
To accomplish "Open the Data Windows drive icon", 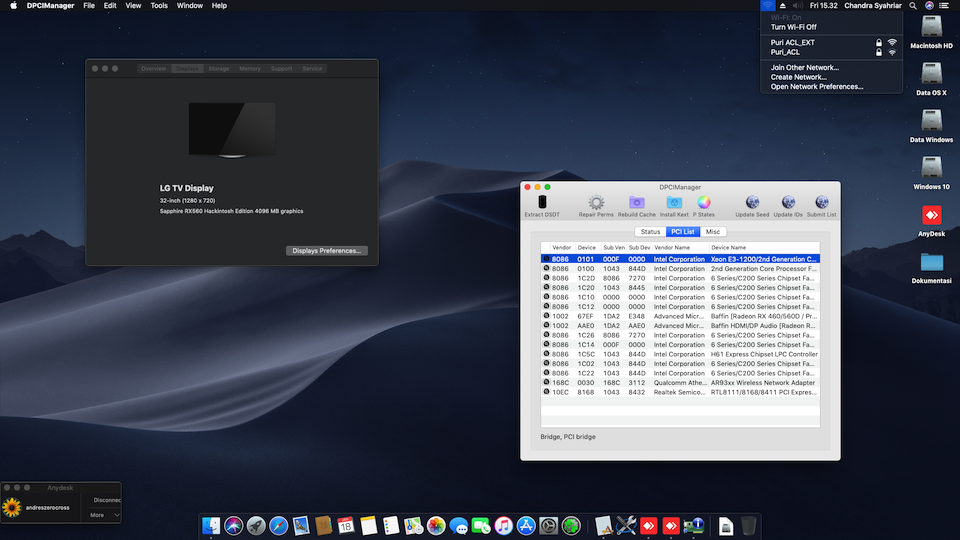I will pos(931,121).
